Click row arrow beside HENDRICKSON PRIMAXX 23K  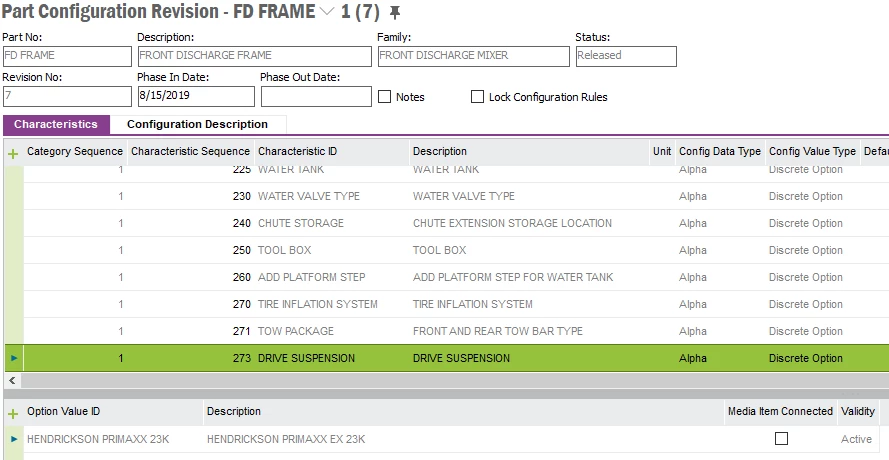[13, 439]
